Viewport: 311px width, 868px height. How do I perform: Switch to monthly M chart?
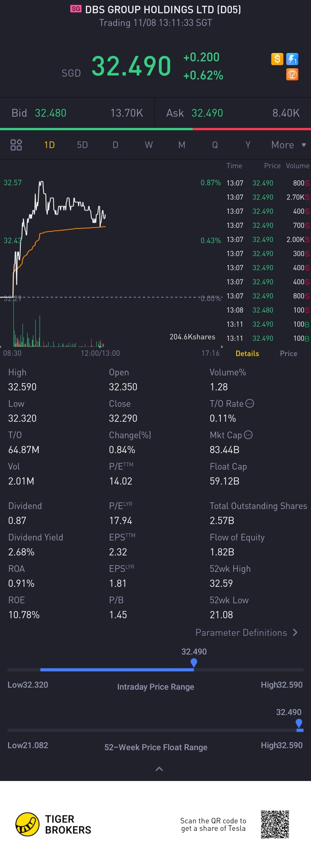coord(182,145)
